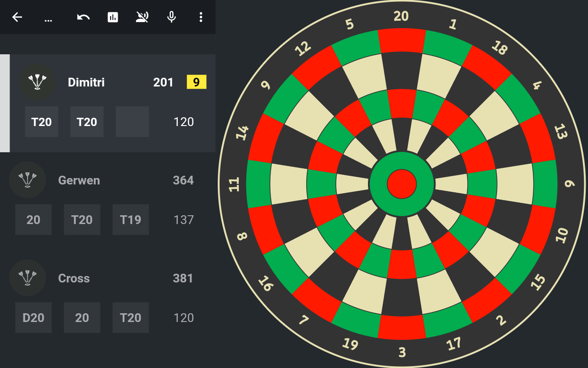Open the statistics chart icon
The image size is (588, 368).
113,17
